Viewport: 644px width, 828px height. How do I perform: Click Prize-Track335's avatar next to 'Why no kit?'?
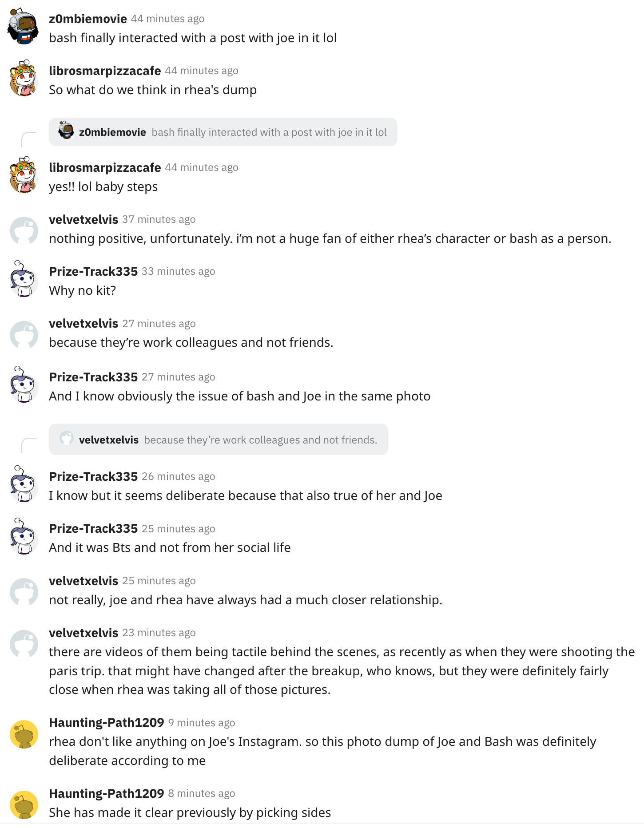[24, 279]
